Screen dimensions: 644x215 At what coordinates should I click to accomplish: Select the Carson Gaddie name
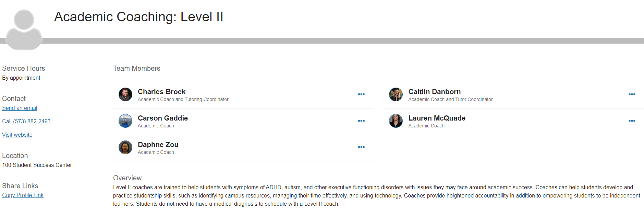[162, 118]
